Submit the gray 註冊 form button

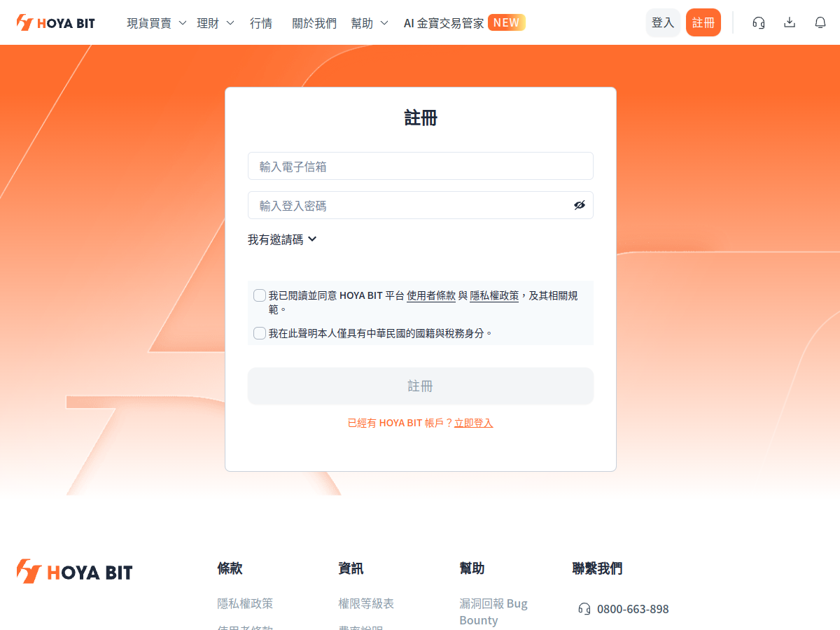pos(421,386)
